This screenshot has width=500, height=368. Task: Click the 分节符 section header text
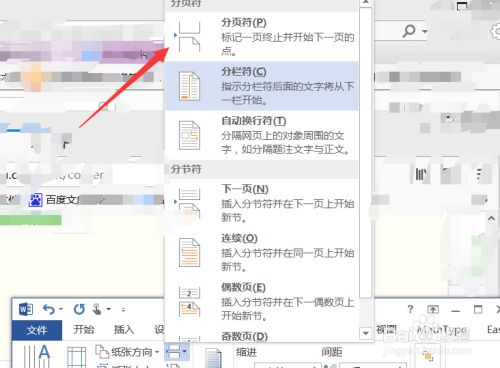(186, 169)
